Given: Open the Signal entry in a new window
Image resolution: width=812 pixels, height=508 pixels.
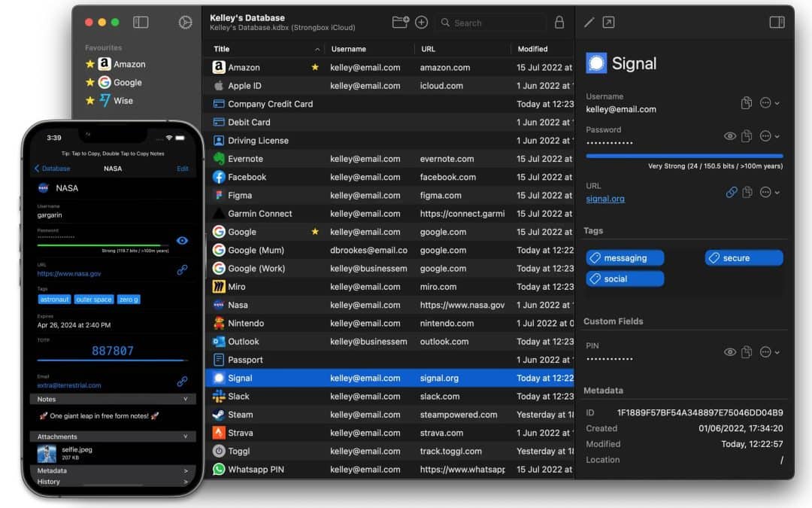Looking at the screenshot, I should pos(608,23).
